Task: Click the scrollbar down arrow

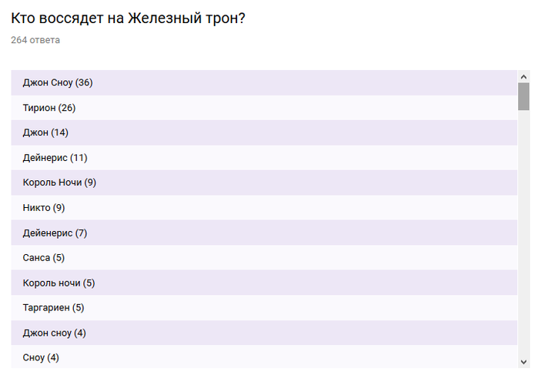Action: [x=524, y=361]
